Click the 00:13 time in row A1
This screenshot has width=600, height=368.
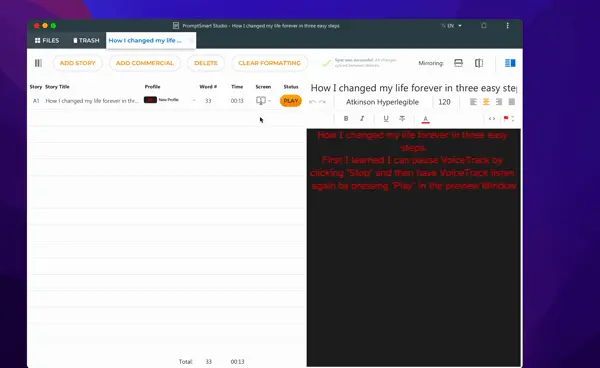[237, 101]
